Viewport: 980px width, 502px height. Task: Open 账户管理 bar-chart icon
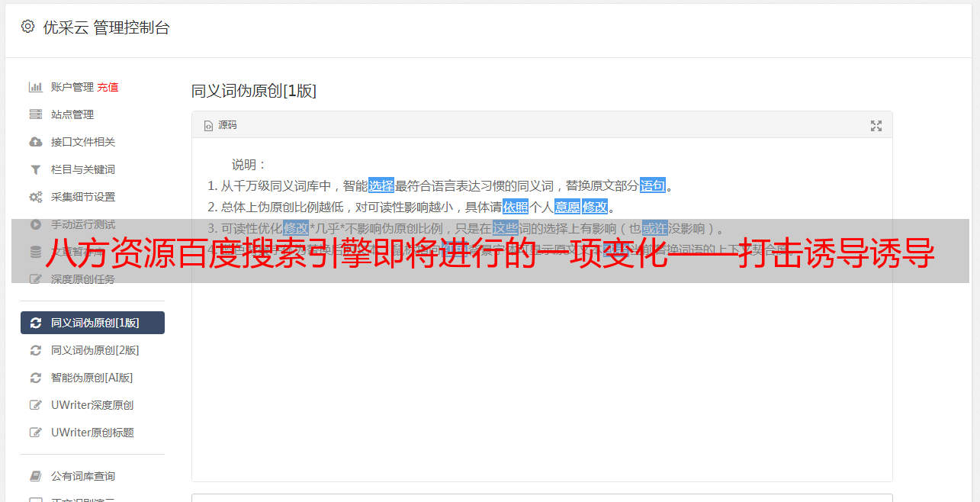pyautogui.click(x=35, y=87)
